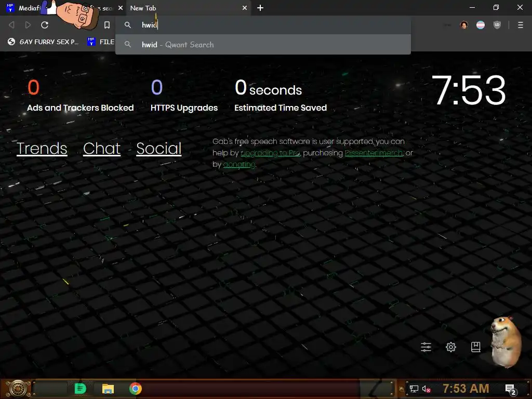Close the New Tab tab

pos(245,8)
